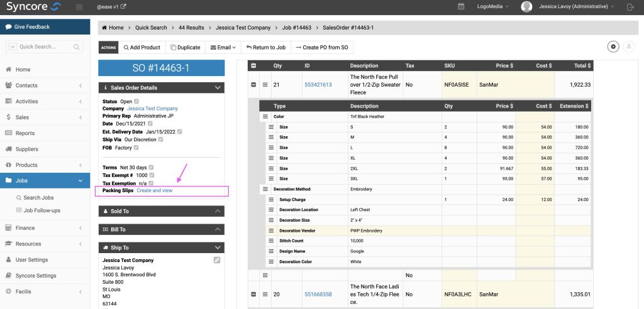This screenshot has width=644, height=309.
Task: Collapse all rows via header minus box
Action: pyautogui.click(x=253, y=66)
